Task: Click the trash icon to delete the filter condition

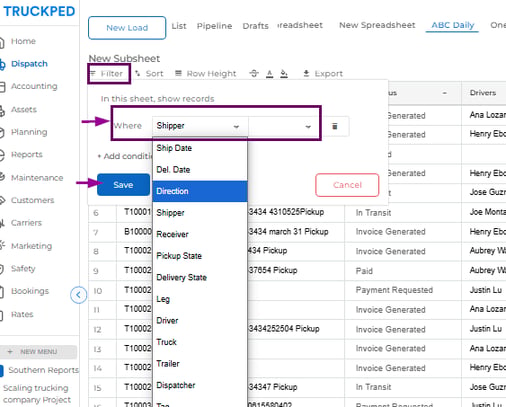Action: (x=335, y=126)
